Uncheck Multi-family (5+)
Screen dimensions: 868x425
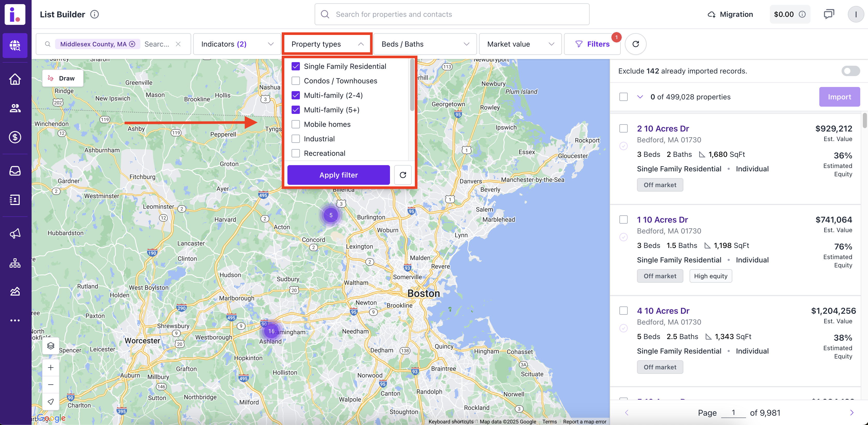point(295,110)
